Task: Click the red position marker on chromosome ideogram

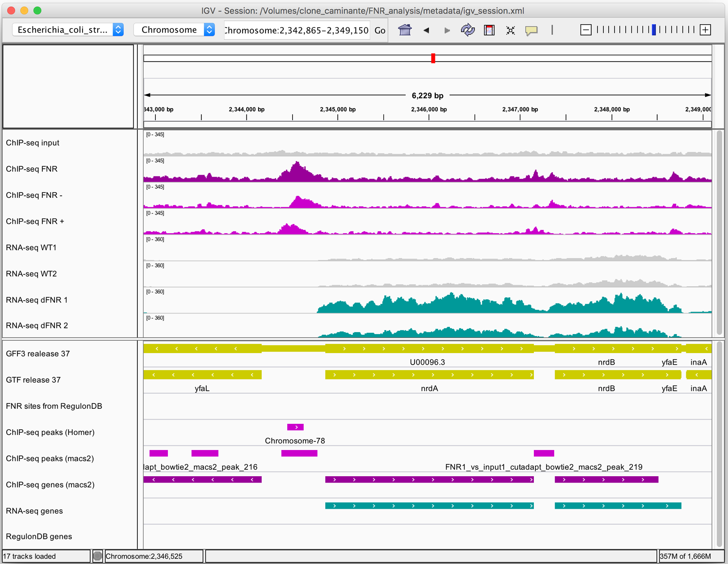Action: point(433,58)
